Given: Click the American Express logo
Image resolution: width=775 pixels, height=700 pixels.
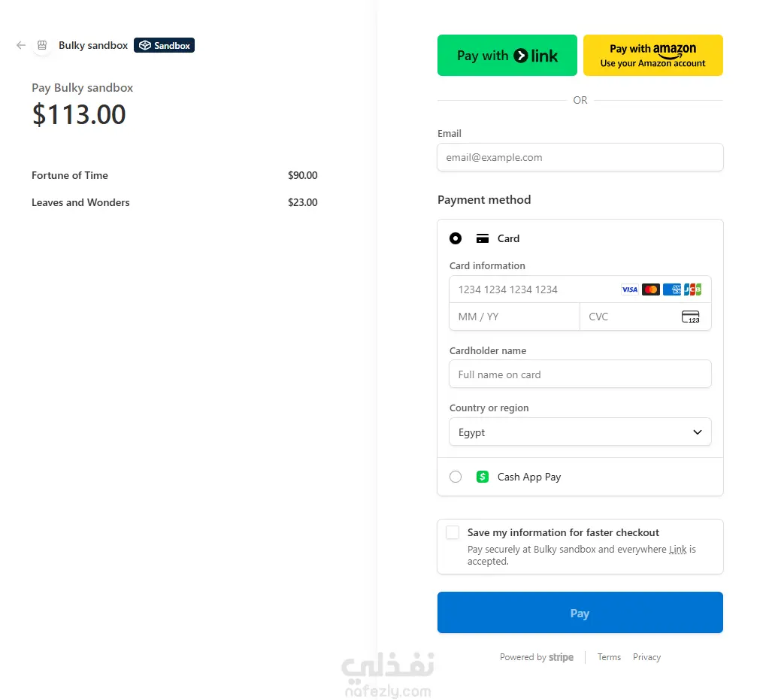Looking at the screenshot, I should pyautogui.click(x=672, y=289).
